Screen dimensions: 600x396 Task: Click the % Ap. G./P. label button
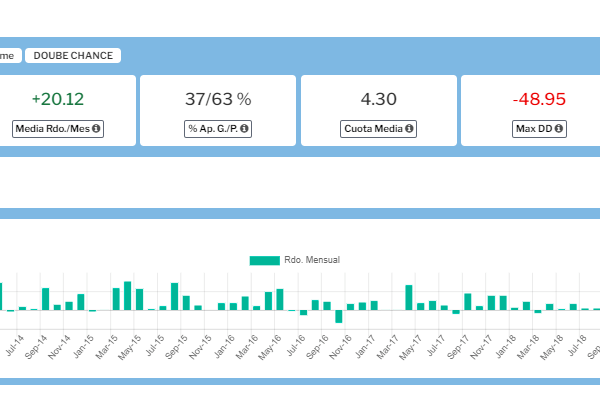(x=218, y=129)
